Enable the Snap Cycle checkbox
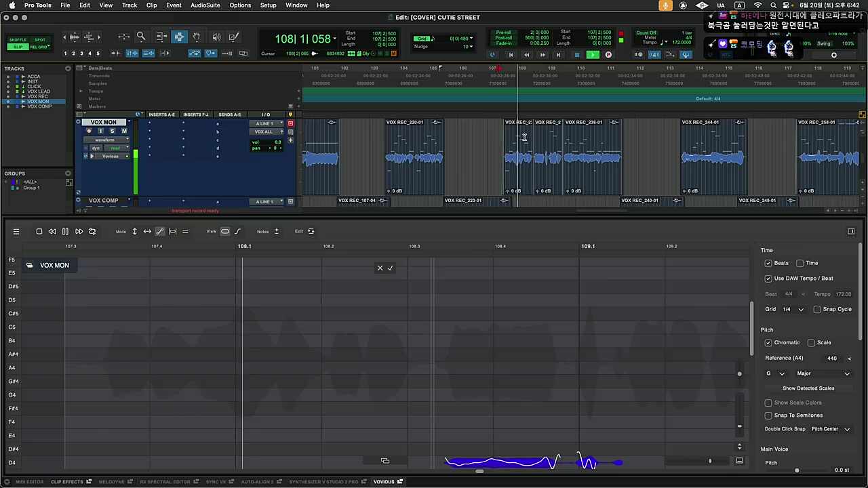The image size is (868, 488). (817, 309)
